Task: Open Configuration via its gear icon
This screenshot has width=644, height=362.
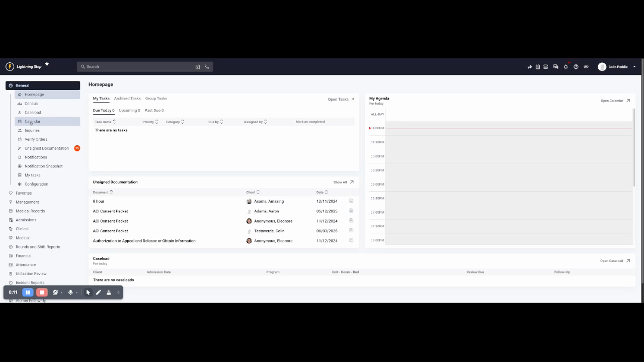Action: point(20,184)
